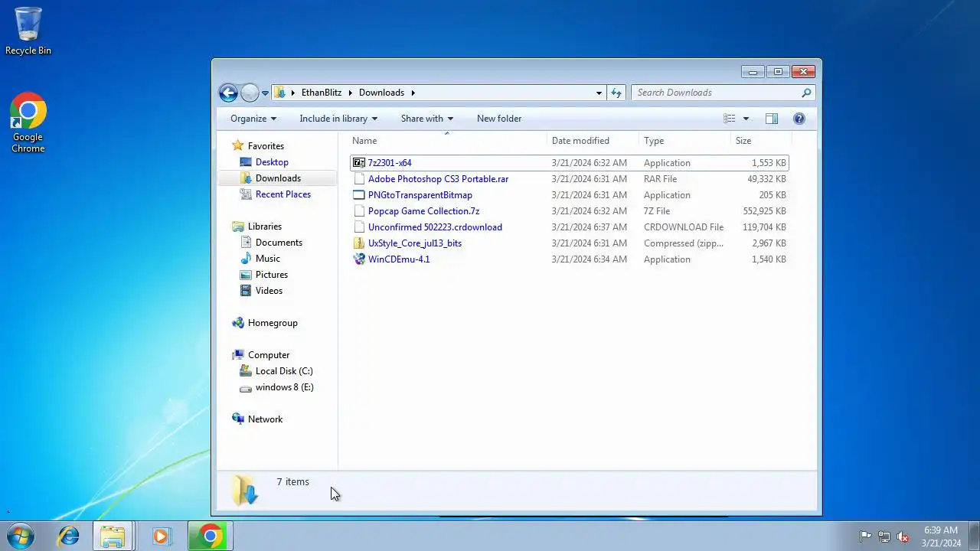This screenshot has height=551, width=980.
Task: Click the New folder button
Action: point(499,119)
